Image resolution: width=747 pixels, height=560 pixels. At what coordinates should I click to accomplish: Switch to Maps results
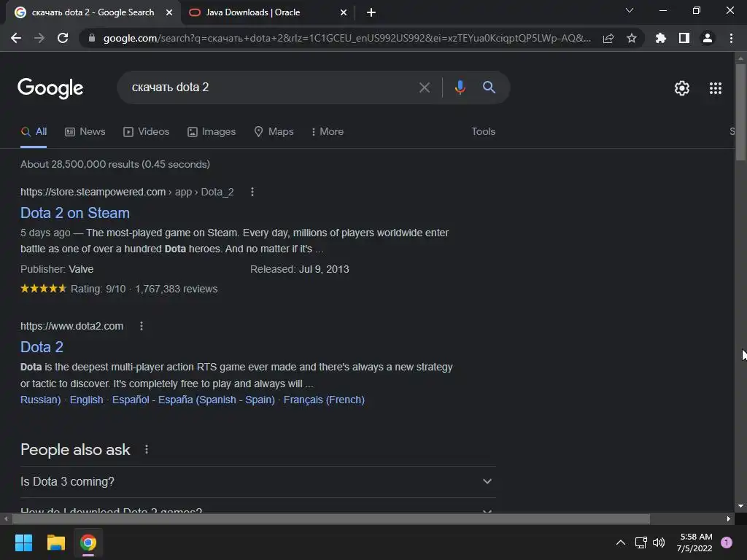pos(274,132)
